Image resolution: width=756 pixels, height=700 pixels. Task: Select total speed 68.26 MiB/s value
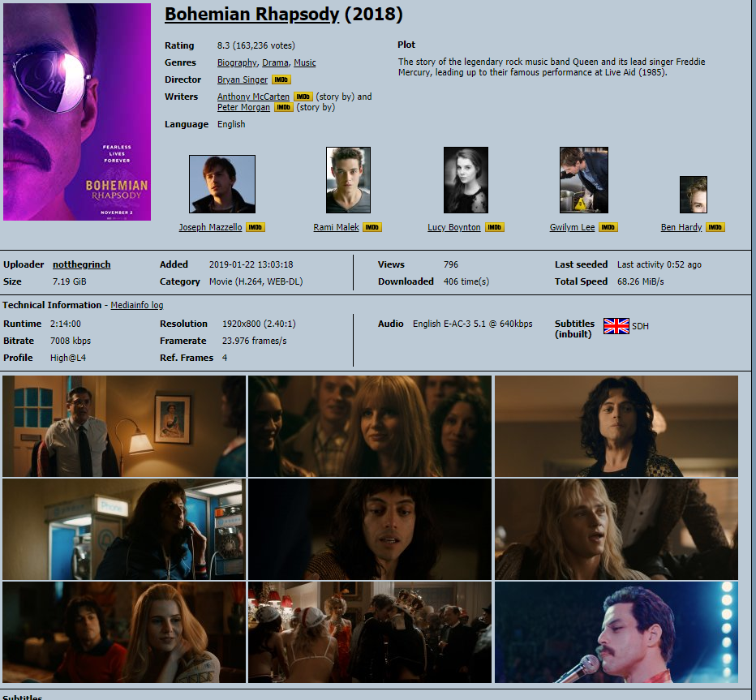click(x=640, y=281)
